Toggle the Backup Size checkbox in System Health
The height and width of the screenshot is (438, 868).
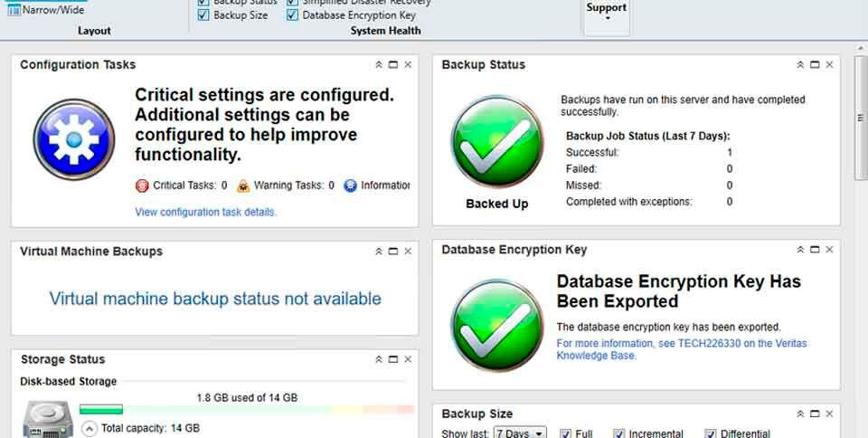(x=203, y=15)
